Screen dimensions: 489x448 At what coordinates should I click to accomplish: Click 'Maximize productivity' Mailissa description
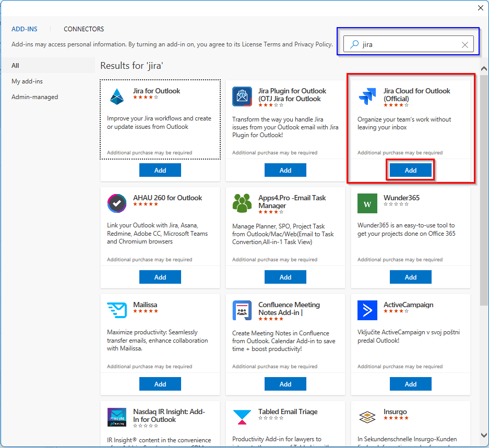tap(157, 341)
